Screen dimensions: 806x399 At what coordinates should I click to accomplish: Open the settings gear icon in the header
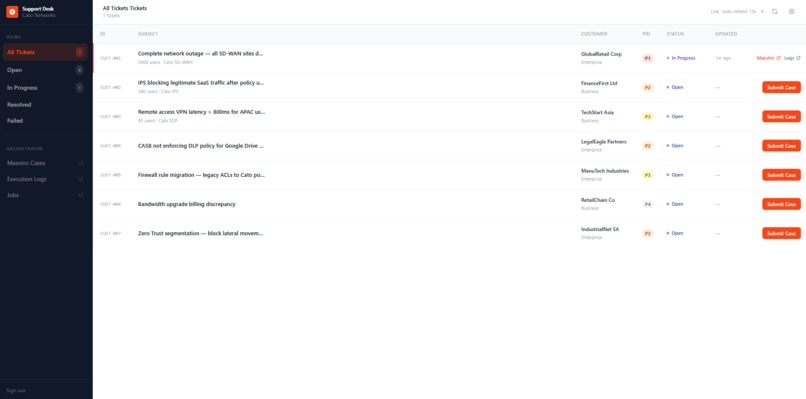[x=792, y=11]
